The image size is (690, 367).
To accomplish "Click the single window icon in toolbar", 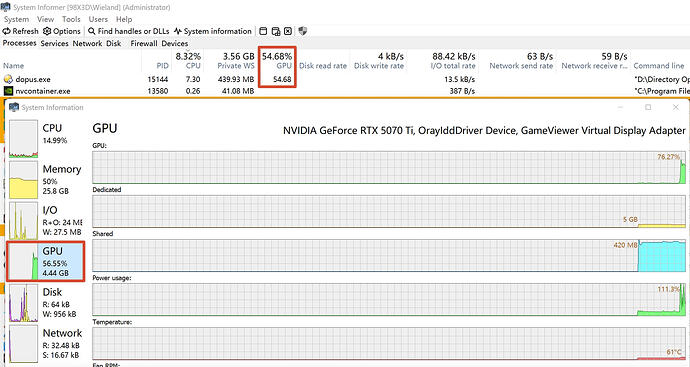I will click(263, 31).
